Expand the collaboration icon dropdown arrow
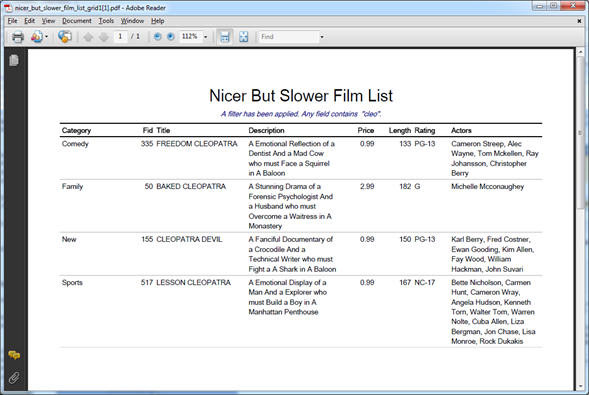This screenshot has width=589, height=395. 47,37
